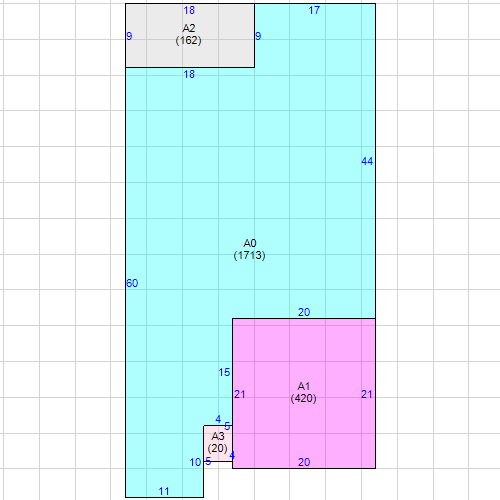Screen dimensions: 500x500
Task: Click the dimension value 60
Action: click(x=132, y=283)
